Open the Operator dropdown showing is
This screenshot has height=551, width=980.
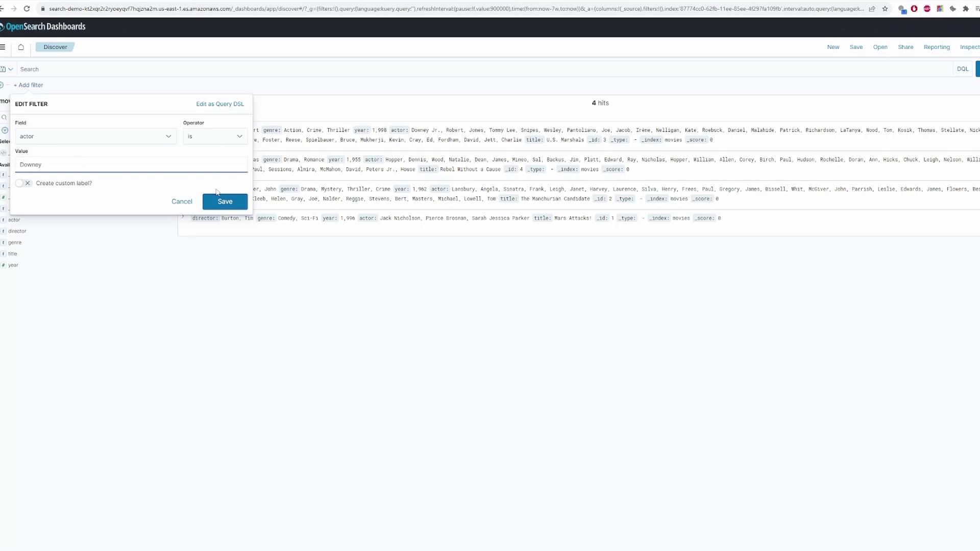[x=215, y=136]
